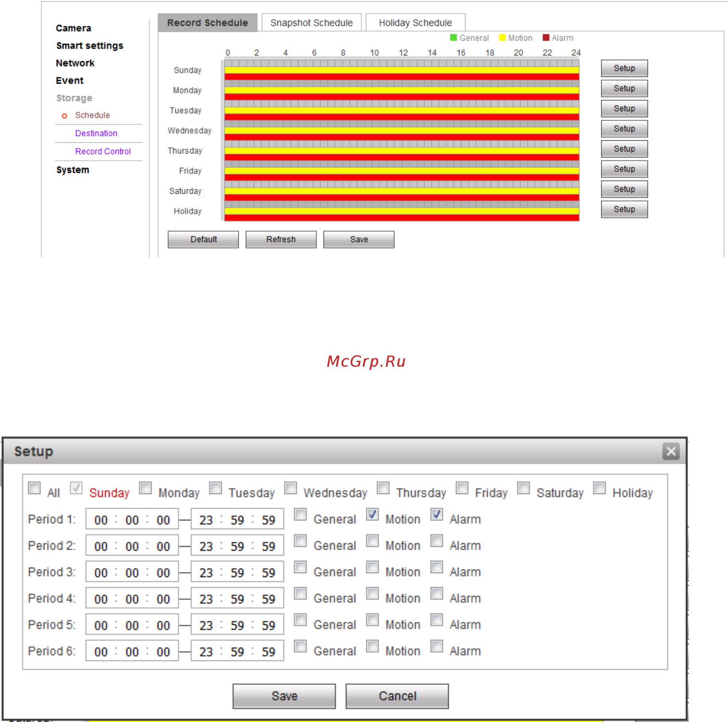The height and width of the screenshot is (722, 728).
Task: Open the System section in the sidebar
Action: pyautogui.click(x=73, y=170)
